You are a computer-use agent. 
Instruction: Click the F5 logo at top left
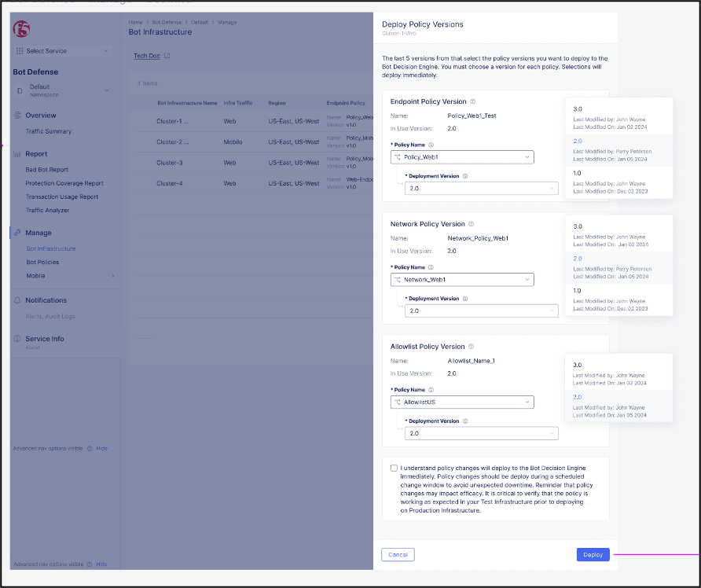(21, 29)
